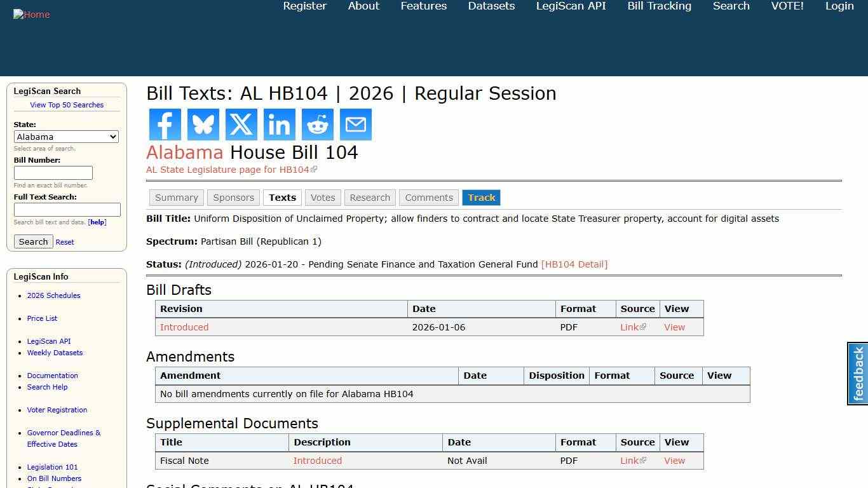
Task: Click Login in the top navigation
Action: pos(839,6)
